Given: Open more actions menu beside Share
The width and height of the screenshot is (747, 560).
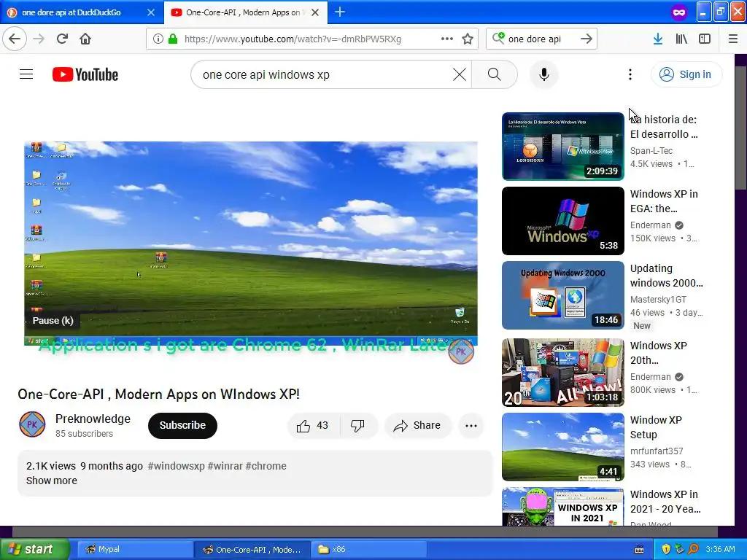Looking at the screenshot, I should [x=471, y=426].
